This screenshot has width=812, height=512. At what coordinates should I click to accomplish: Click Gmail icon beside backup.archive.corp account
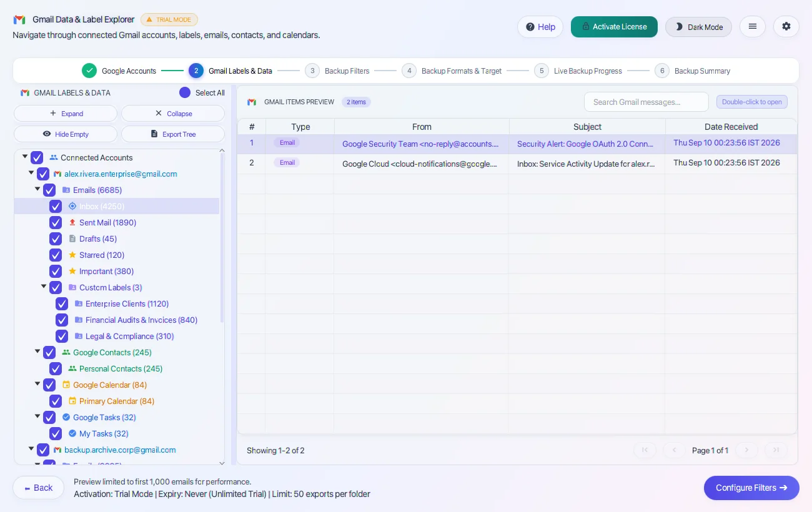[57, 450]
